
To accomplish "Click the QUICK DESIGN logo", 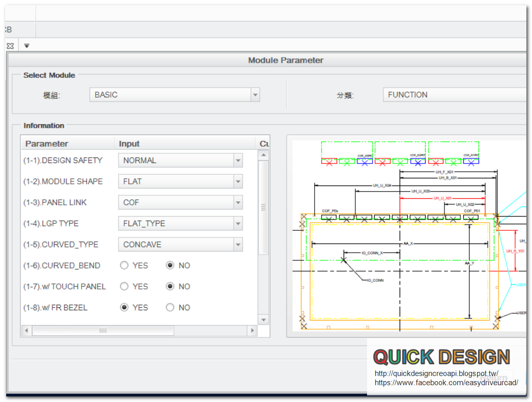I will tap(441, 357).
